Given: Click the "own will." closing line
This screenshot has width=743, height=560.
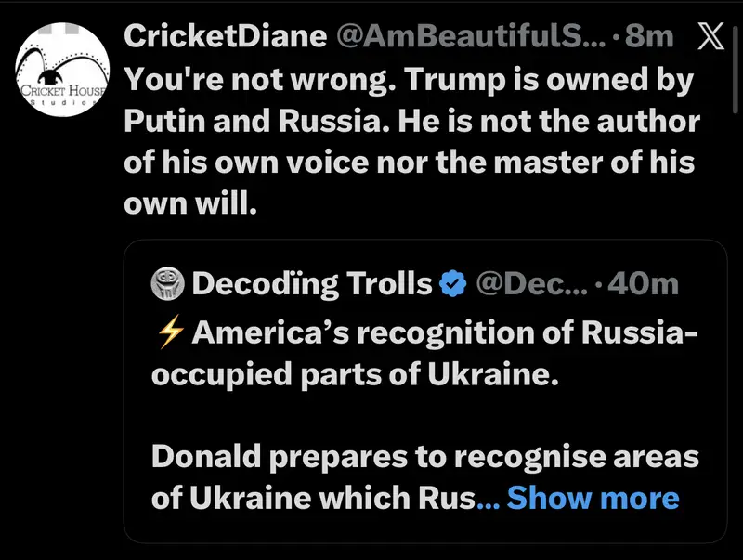Looking at the screenshot, I should tap(189, 201).
